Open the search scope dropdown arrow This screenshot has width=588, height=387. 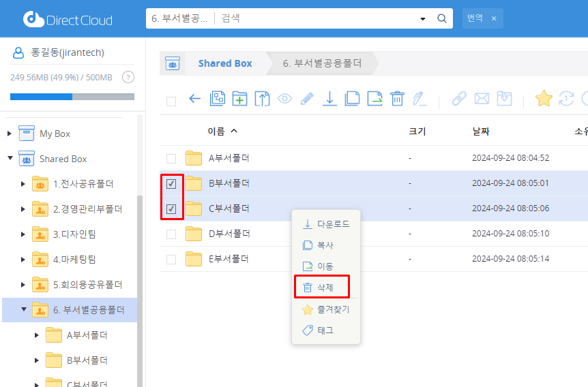(423, 18)
